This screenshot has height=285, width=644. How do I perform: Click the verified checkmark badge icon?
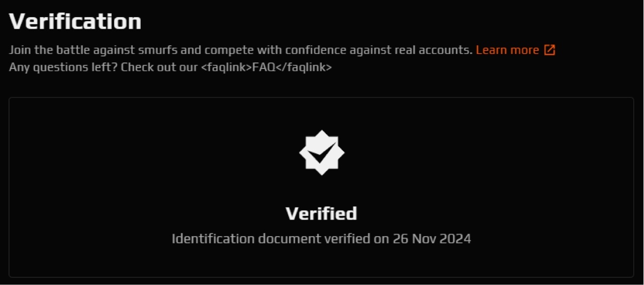coord(322,153)
